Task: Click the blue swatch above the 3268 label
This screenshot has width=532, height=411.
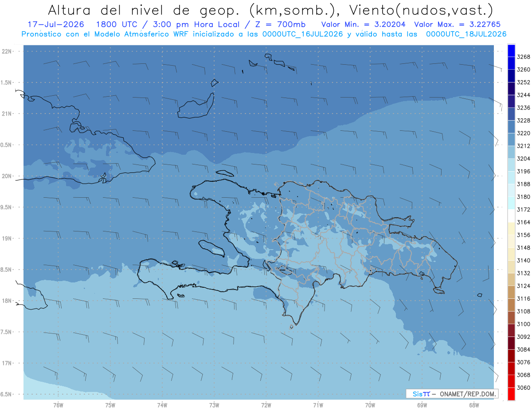Action: [511, 51]
